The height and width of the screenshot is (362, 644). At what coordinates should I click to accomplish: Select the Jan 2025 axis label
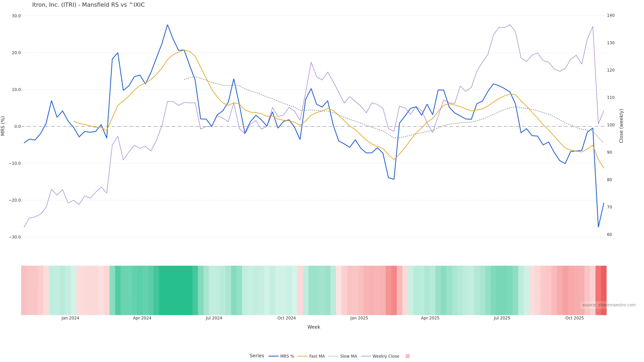click(x=359, y=318)
